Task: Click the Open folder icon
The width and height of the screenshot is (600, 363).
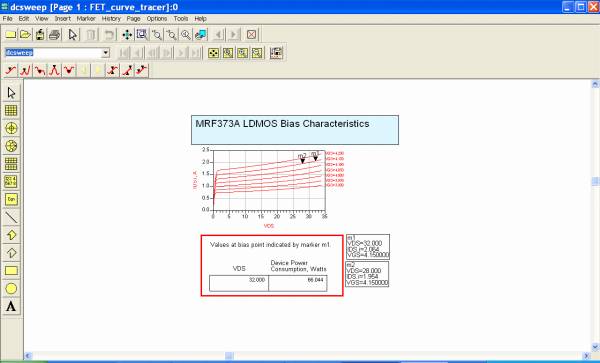Action: tap(25, 35)
